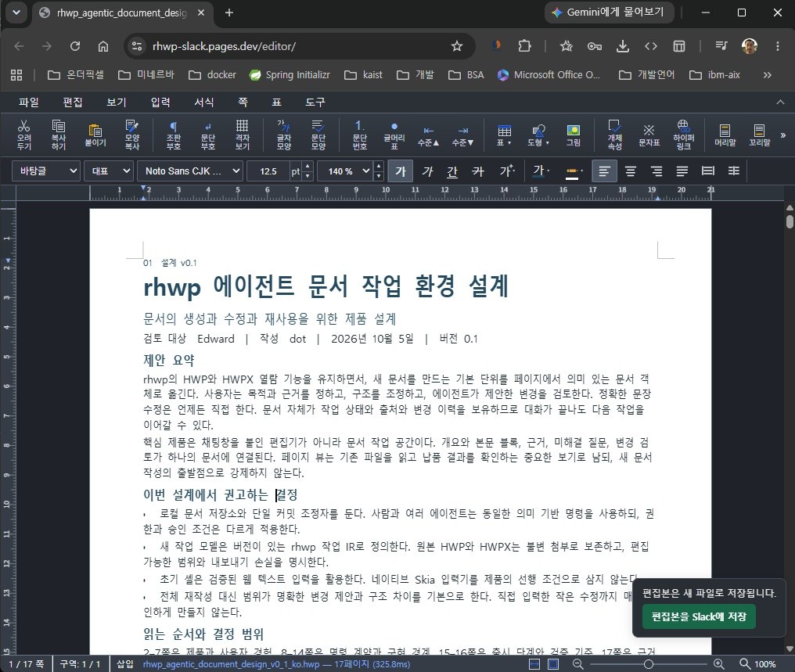Open the style dropdown 바탕글

pos(46,171)
